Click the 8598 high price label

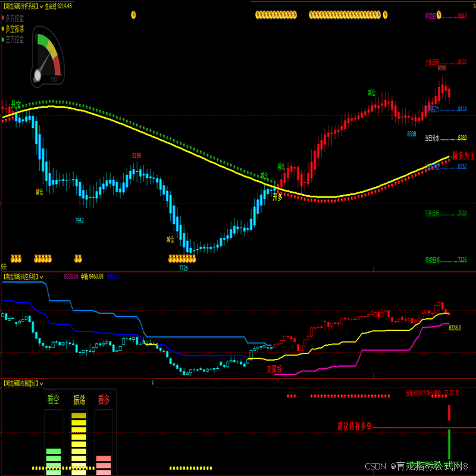pos(442,68)
